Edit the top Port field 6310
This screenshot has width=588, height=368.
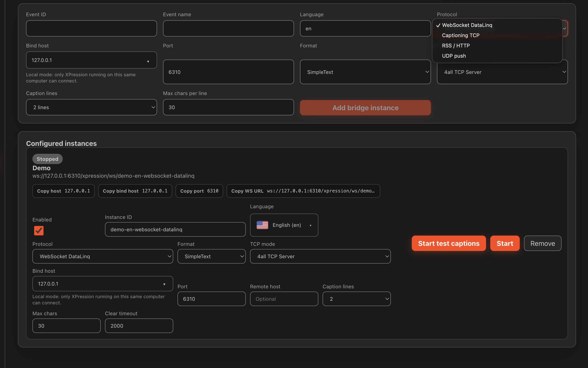click(x=228, y=72)
